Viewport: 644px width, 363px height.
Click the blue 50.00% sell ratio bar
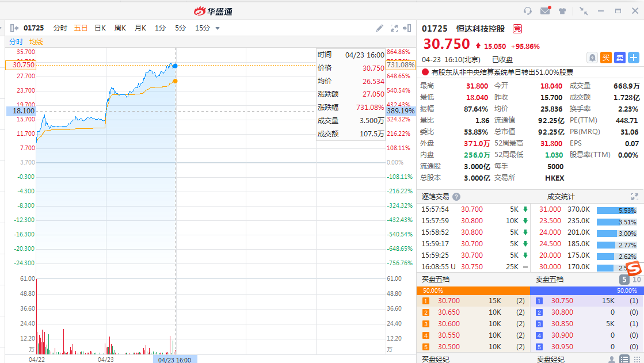click(586, 291)
